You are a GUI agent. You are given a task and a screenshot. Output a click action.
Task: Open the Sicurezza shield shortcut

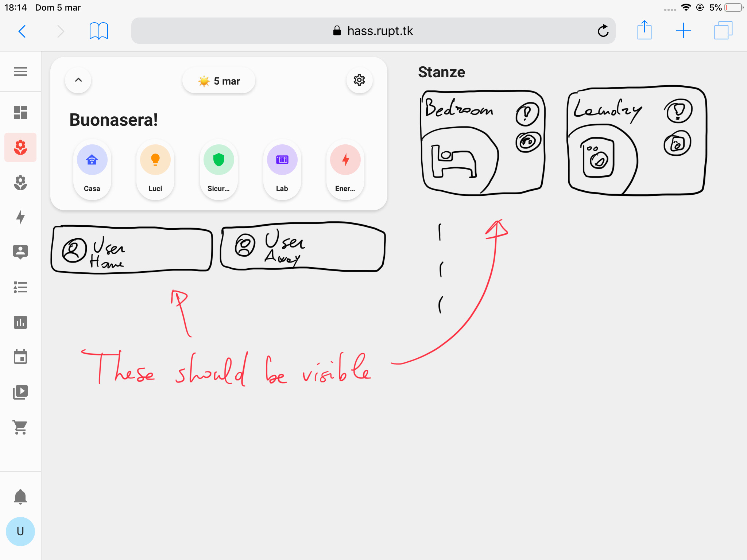coord(218,159)
